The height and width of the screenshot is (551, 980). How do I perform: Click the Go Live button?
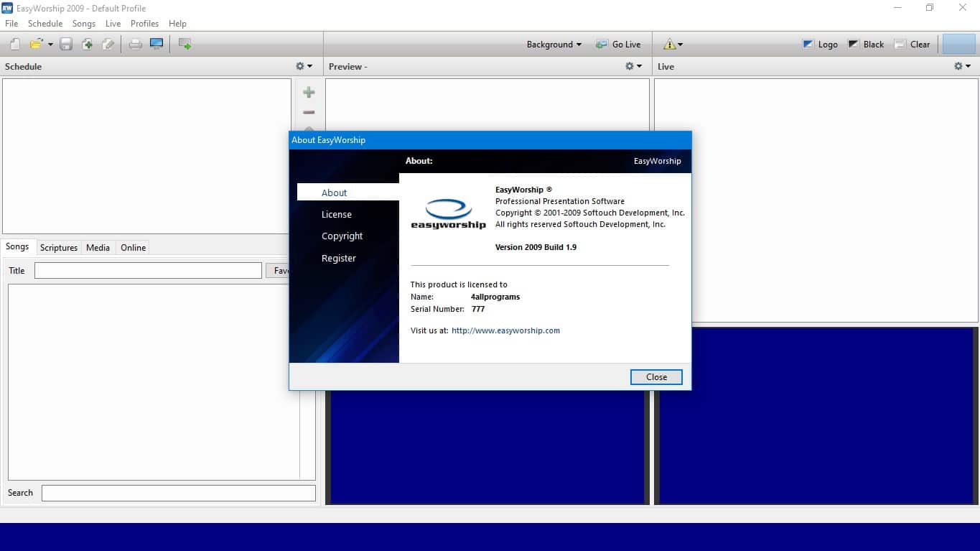coord(618,45)
